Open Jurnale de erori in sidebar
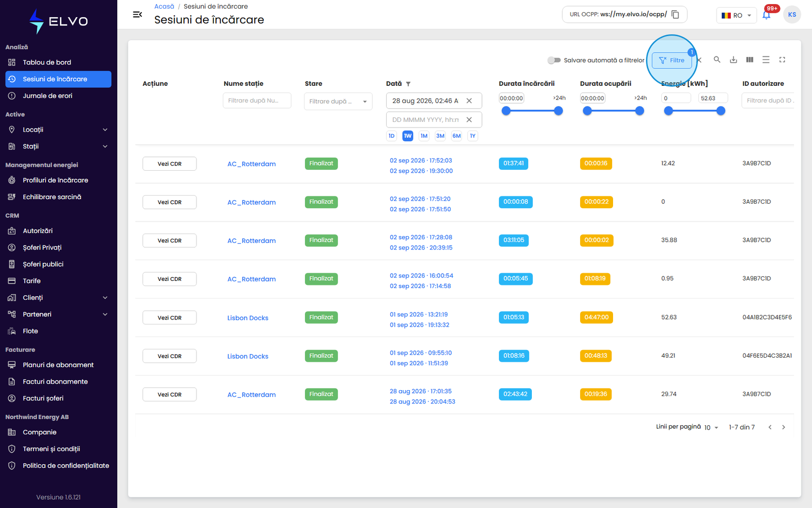 click(x=58, y=96)
